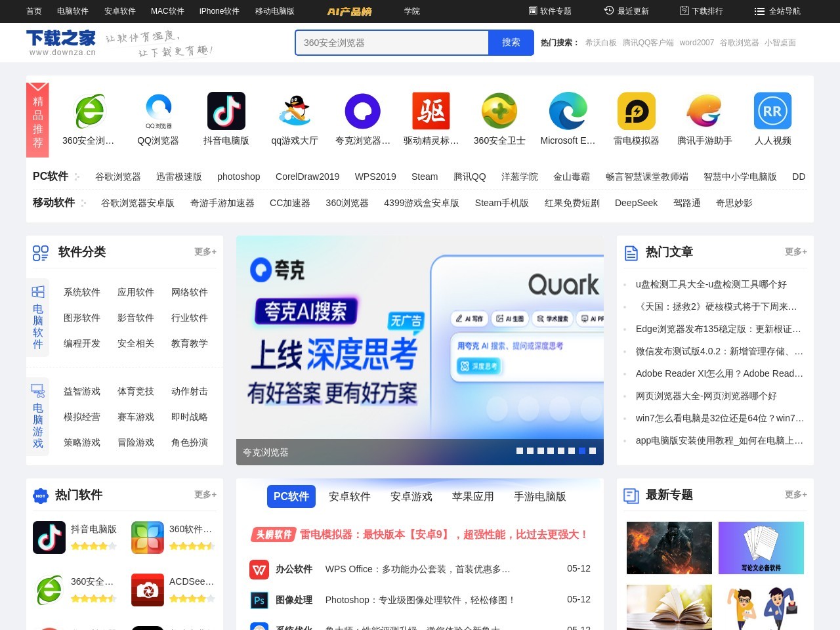Open the qq游戏大厅 penguin icon
This screenshot has height=630, width=840.
point(295,111)
